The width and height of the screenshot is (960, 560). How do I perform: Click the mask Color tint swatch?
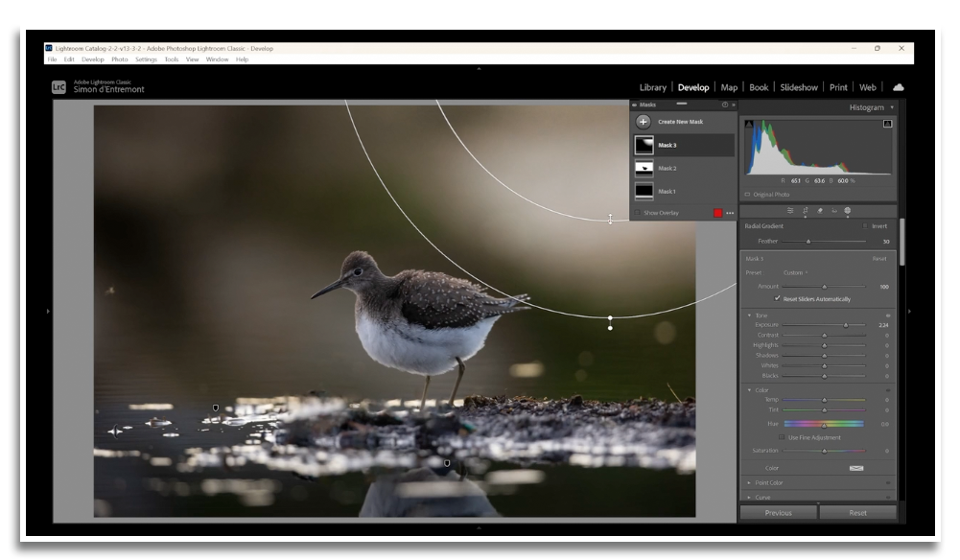(855, 468)
